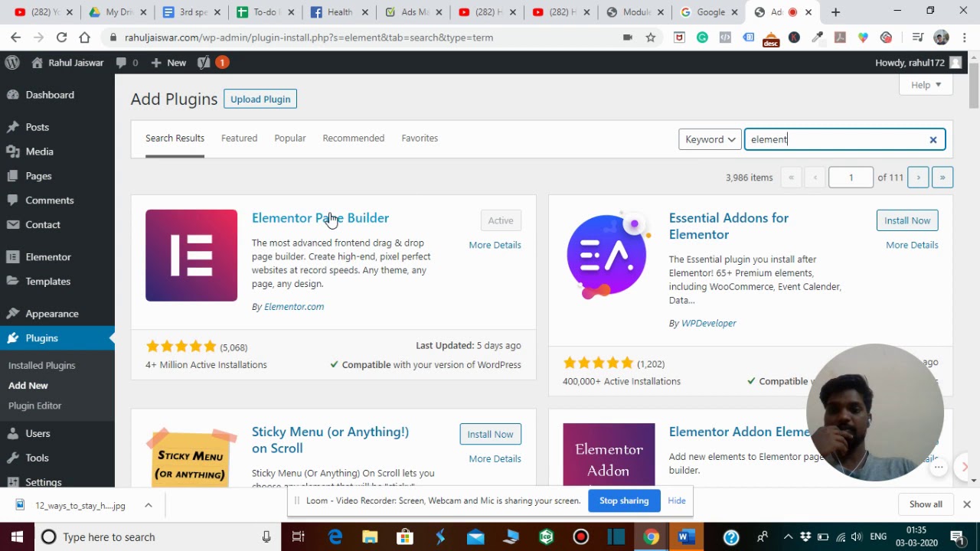Switch to the Recommended tab
Viewport: 980px width, 551px height.
tap(353, 139)
